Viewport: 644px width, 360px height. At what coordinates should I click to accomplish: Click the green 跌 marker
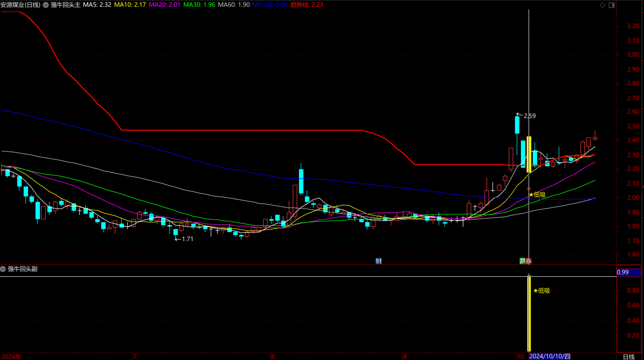coord(522,261)
